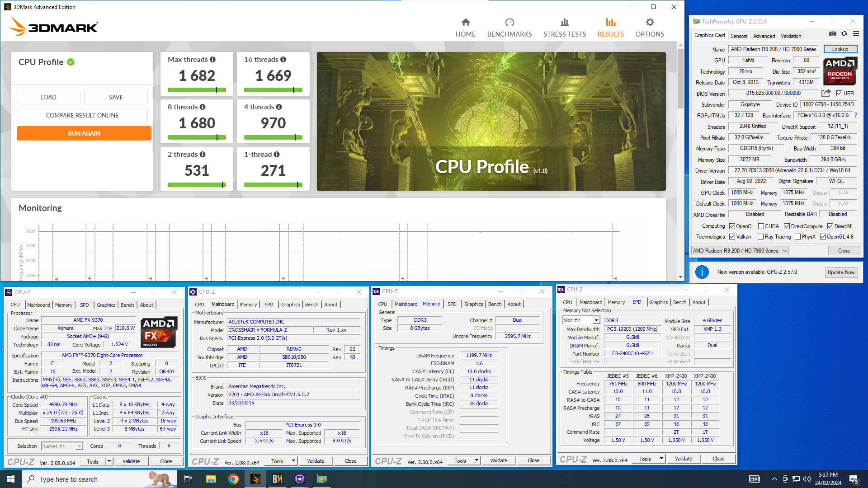Click the AMD Radeon Graphics logo
The width and height of the screenshot is (868, 488).
click(840, 71)
